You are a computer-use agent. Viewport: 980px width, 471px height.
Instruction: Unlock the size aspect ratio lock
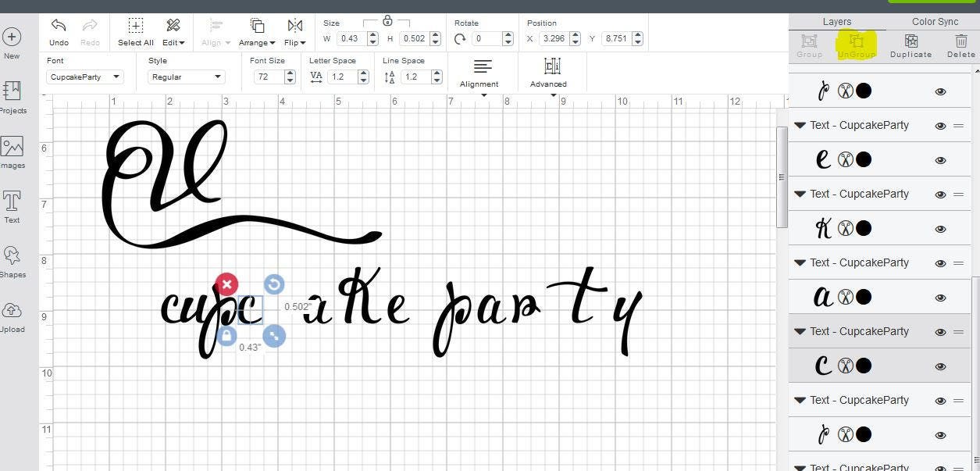[387, 22]
